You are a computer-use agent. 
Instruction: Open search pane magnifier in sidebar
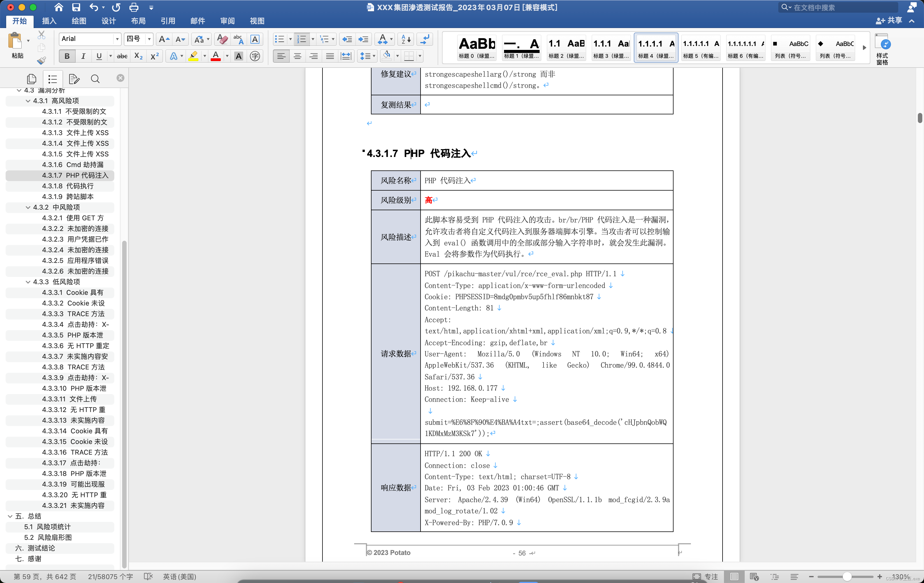[x=95, y=79]
